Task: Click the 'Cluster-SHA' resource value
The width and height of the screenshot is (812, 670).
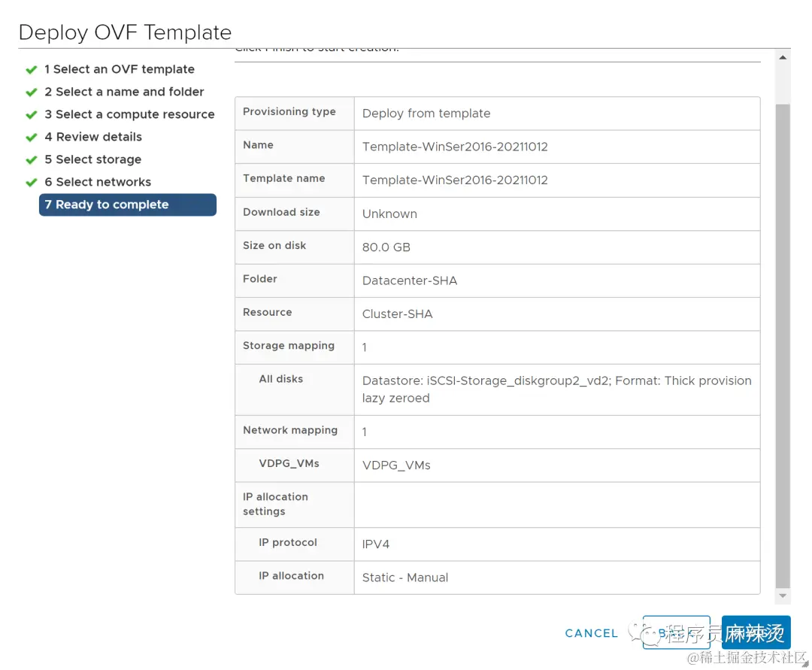Action: pyautogui.click(x=397, y=314)
